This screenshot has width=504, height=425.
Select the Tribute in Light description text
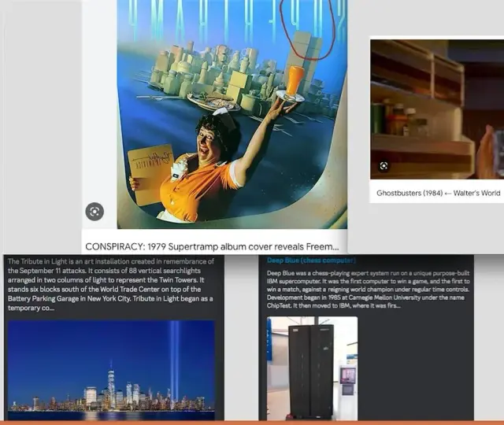pos(111,285)
